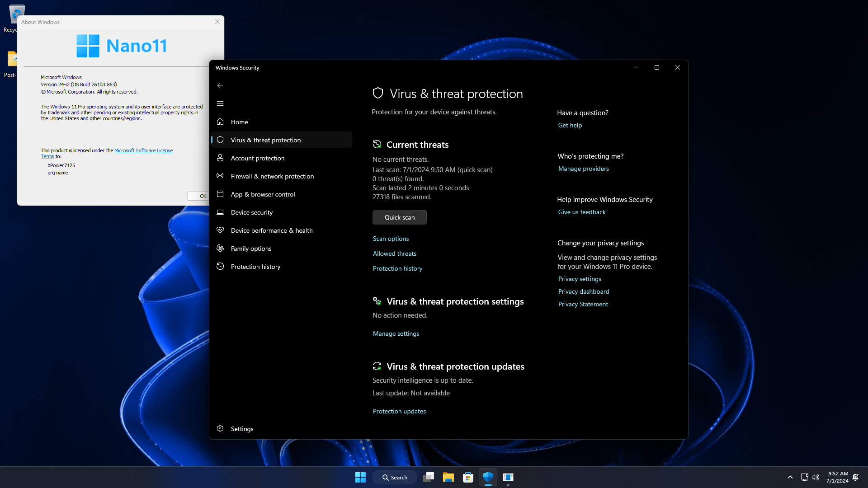Image resolution: width=868 pixels, height=488 pixels.
Task: Open the Family options section
Action: [251, 249]
